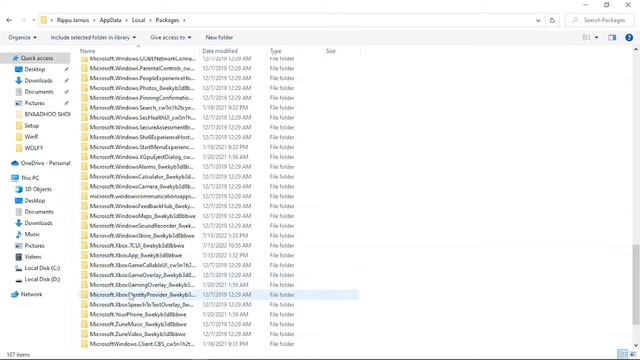The height and width of the screenshot is (360, 640).
Task: Open the WinR folder in sidebar
Action: point(31,137)
